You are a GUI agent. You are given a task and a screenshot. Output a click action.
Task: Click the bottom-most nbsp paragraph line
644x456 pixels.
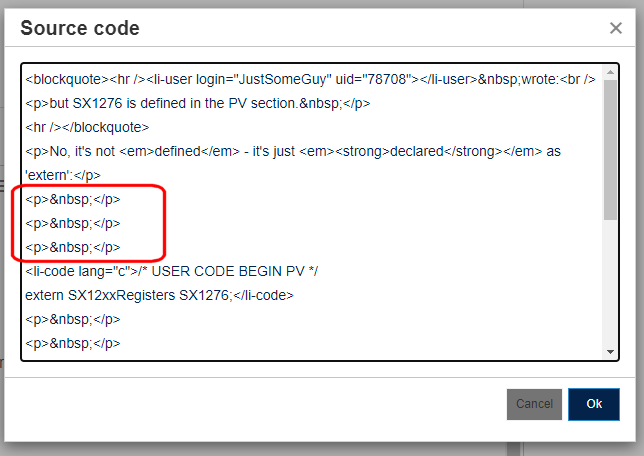pyautogui.click(x=73, y=343)
